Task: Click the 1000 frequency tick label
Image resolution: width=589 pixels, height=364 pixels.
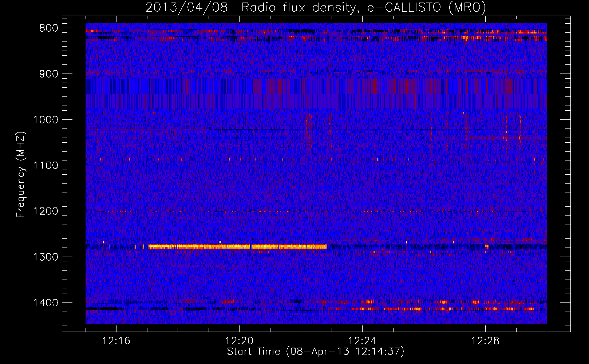Action: click(x=46, y=120)
